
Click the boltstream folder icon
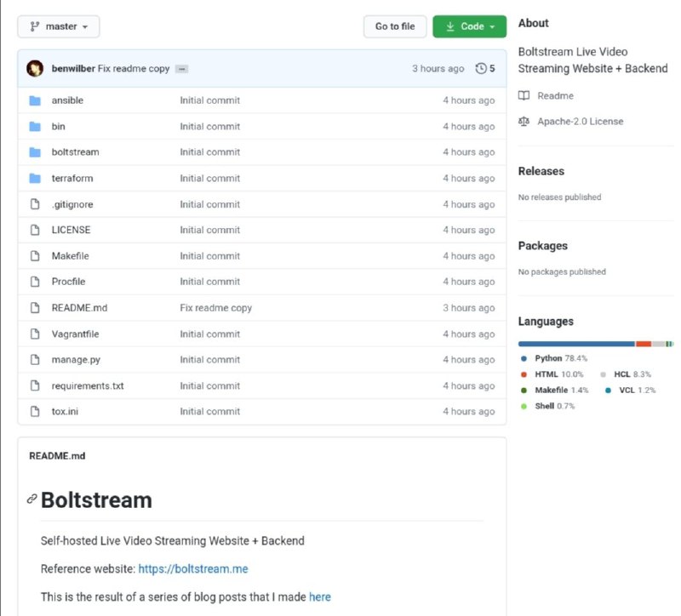pos(35,152)
